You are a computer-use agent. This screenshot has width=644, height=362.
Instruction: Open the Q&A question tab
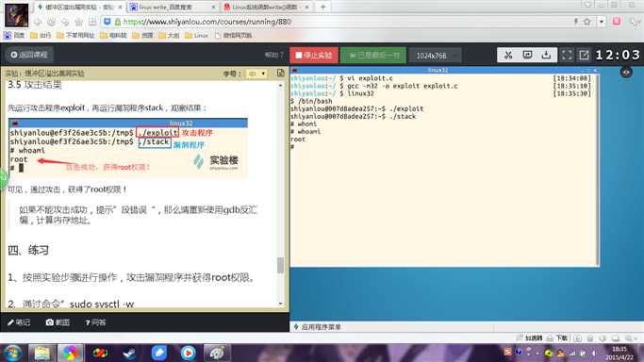[x=95, y=322]
